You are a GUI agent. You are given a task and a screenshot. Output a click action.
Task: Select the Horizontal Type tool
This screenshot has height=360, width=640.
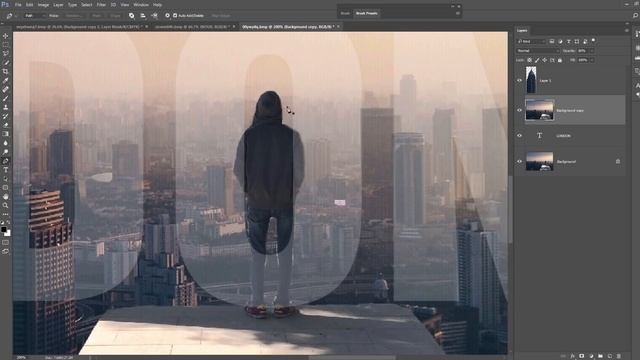pyautogui.click(x=5, y=170)
